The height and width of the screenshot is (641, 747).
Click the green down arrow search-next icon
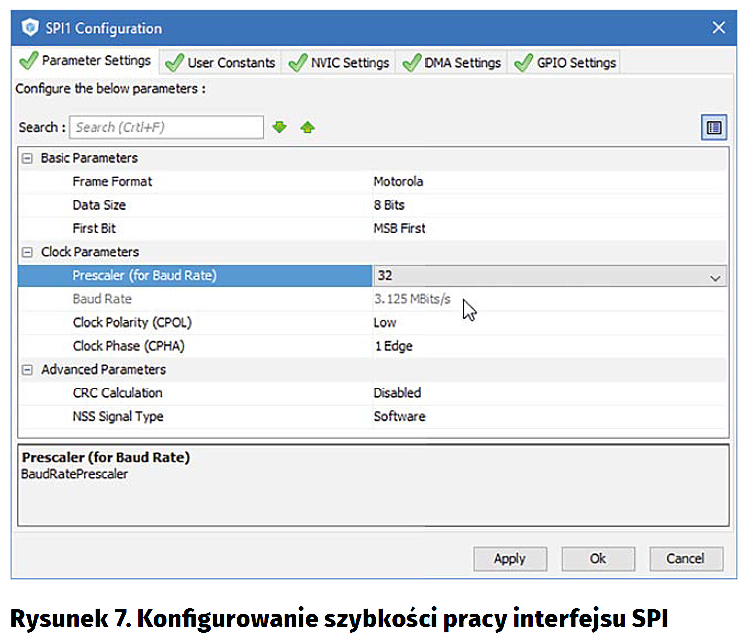[280, 127]
